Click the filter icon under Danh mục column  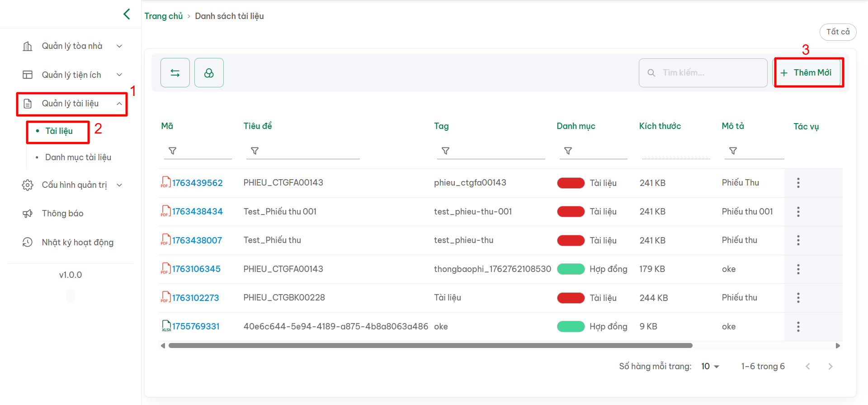568,151
